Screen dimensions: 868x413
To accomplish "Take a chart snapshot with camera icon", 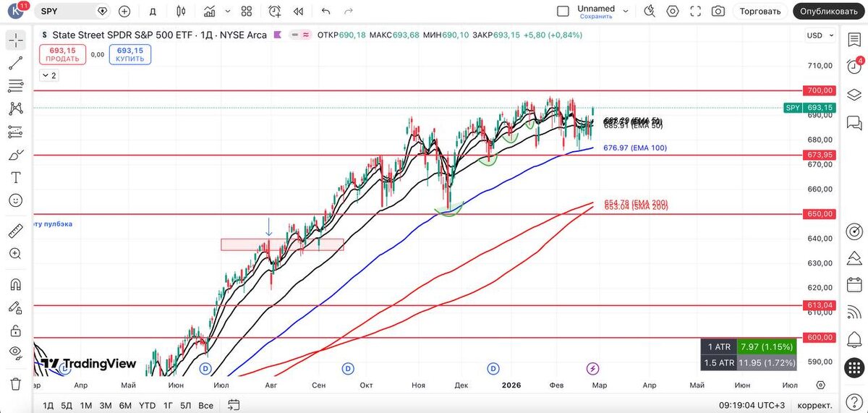I will [718, 12].
